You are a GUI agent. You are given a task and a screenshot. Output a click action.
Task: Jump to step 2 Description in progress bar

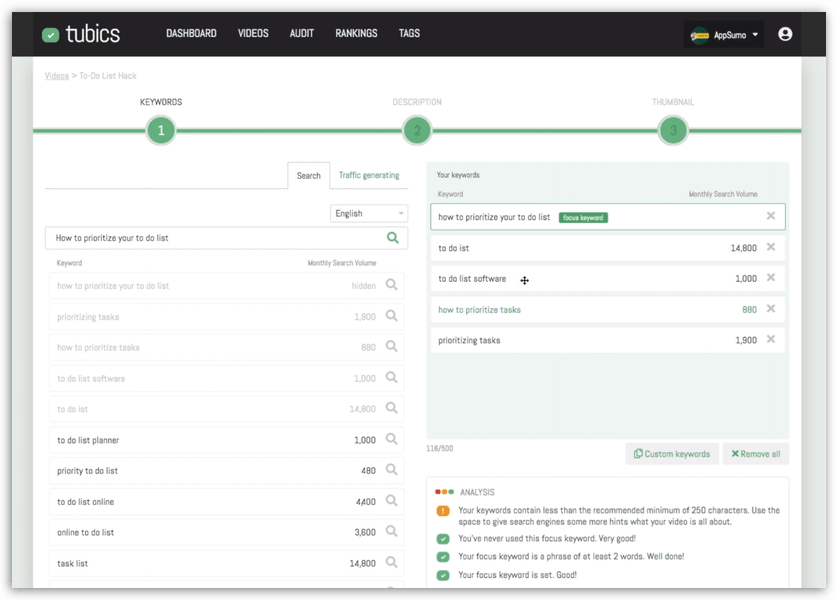(416, 130)
